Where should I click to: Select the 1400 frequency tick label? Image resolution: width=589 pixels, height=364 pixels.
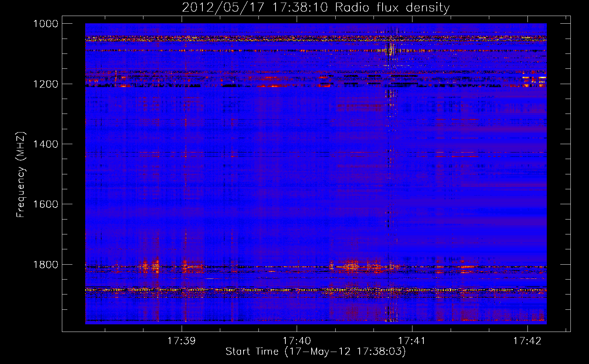(x=46, y=144)
